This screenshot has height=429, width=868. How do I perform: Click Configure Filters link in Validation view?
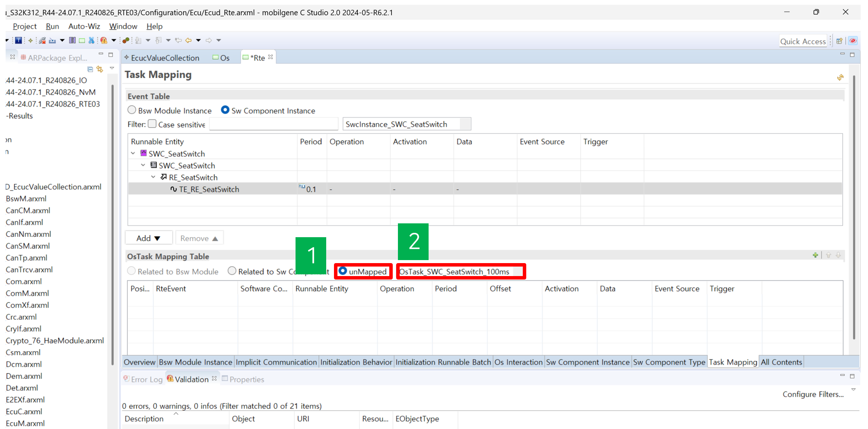[x=813, y=394]
